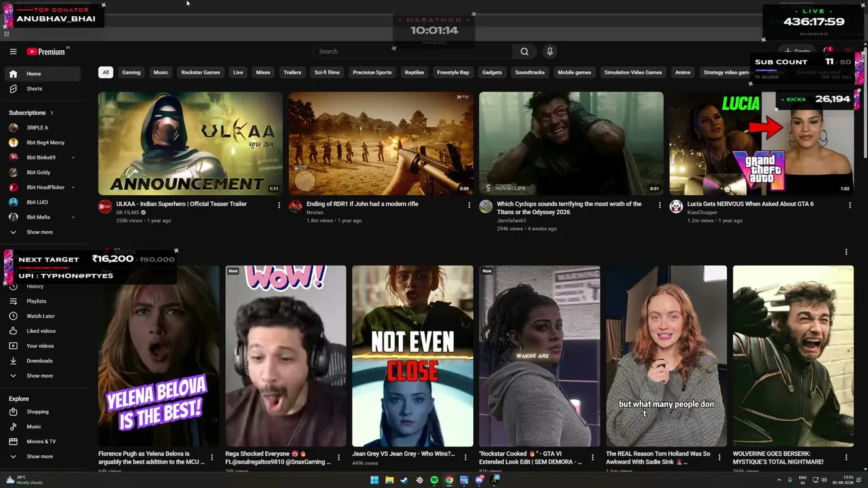Start voice search with the microphone icon

tap(550, 52)
